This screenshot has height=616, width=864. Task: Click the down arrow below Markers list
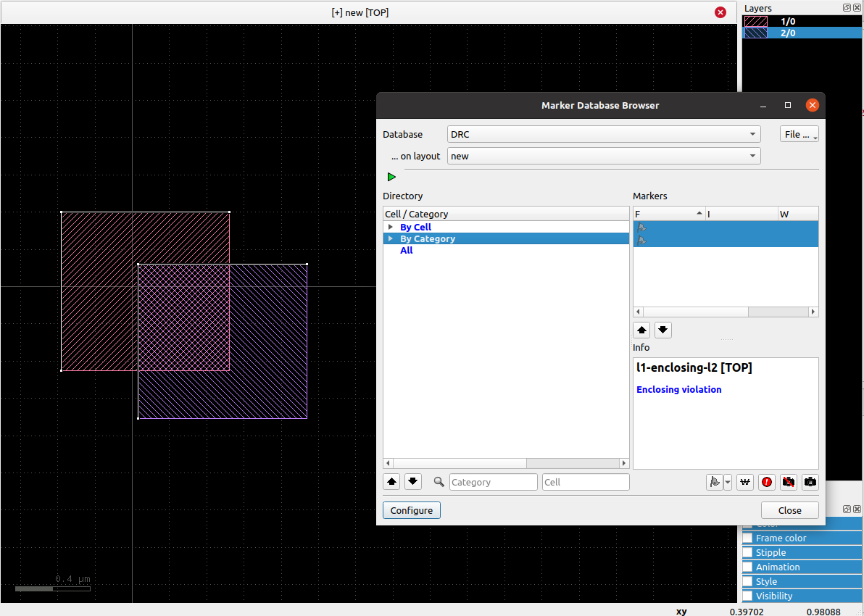(x=663, y=330)
